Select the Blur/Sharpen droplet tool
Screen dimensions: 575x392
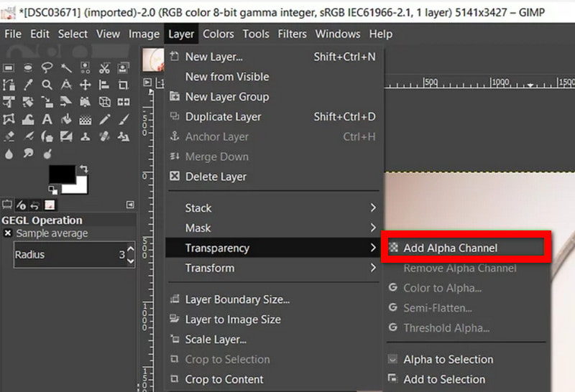click(9, 154)
